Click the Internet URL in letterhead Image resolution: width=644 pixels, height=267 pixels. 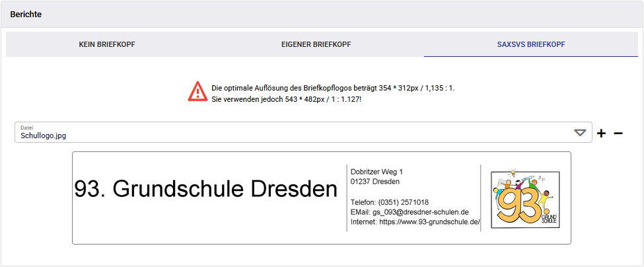[415, 222]
